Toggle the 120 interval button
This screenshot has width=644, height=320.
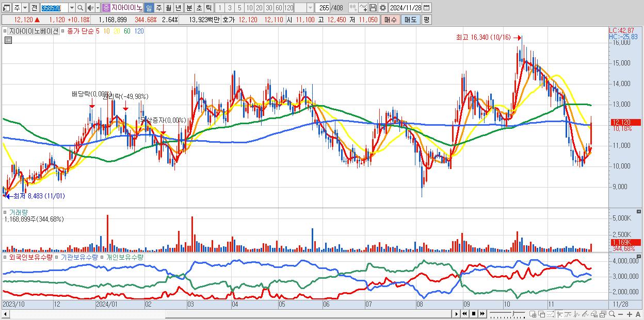(x=288, y=8)
